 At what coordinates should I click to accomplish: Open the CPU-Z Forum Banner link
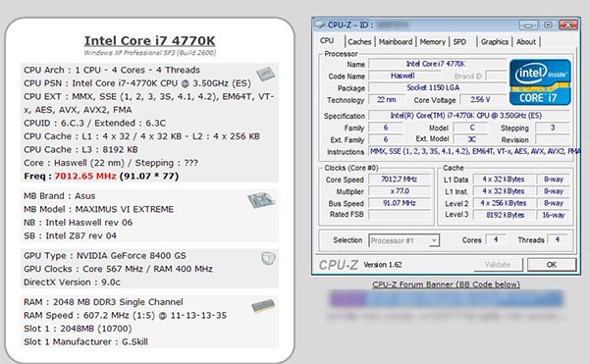446,285
